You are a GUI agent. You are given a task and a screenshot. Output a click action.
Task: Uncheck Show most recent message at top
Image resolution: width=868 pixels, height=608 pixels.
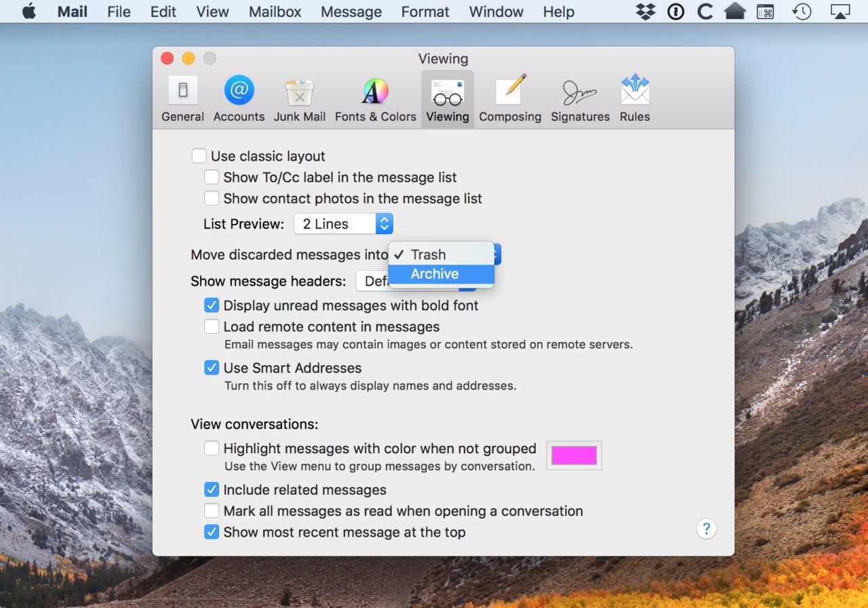coord(212,532)
